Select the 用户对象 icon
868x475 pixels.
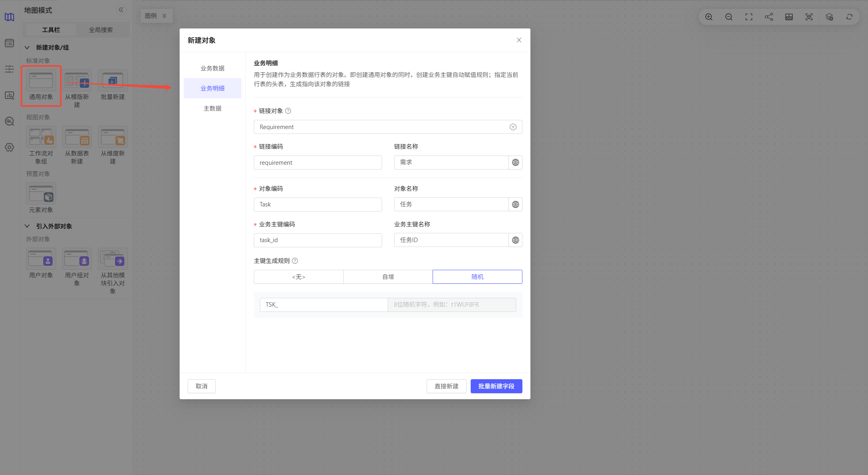(41, 259)
